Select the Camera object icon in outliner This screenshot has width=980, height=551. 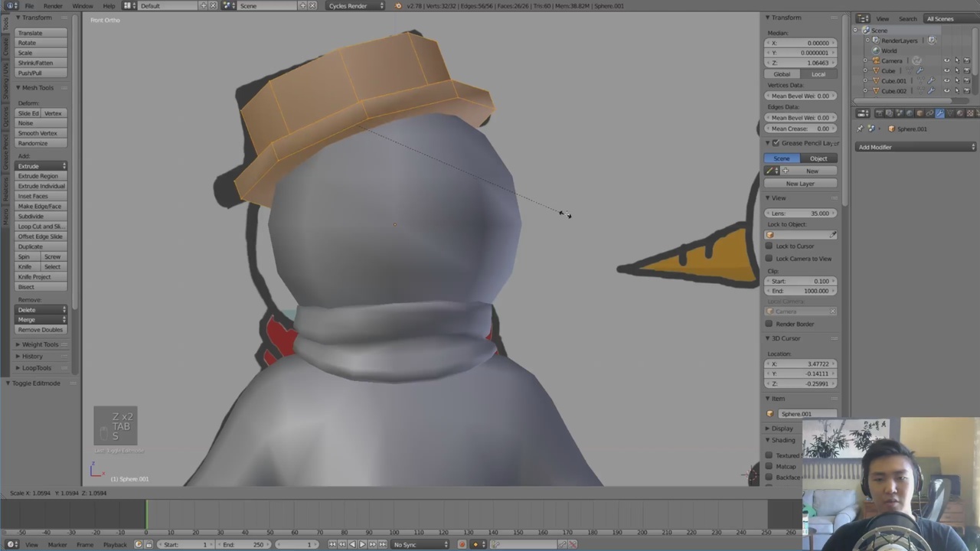tap(876, 60)
